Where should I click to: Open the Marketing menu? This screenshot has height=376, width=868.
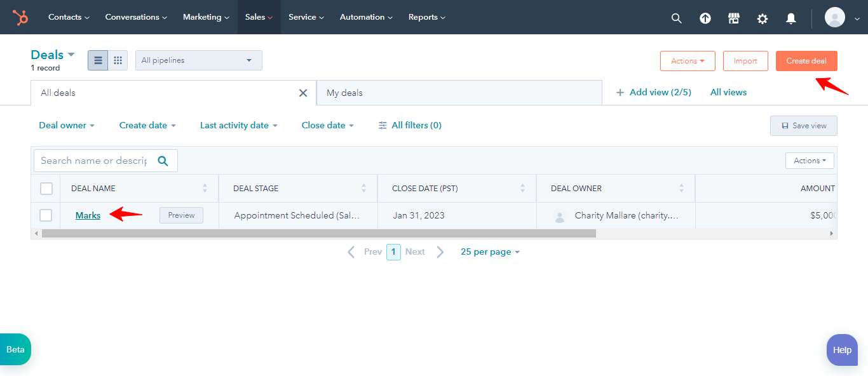[x=206, y=17]
